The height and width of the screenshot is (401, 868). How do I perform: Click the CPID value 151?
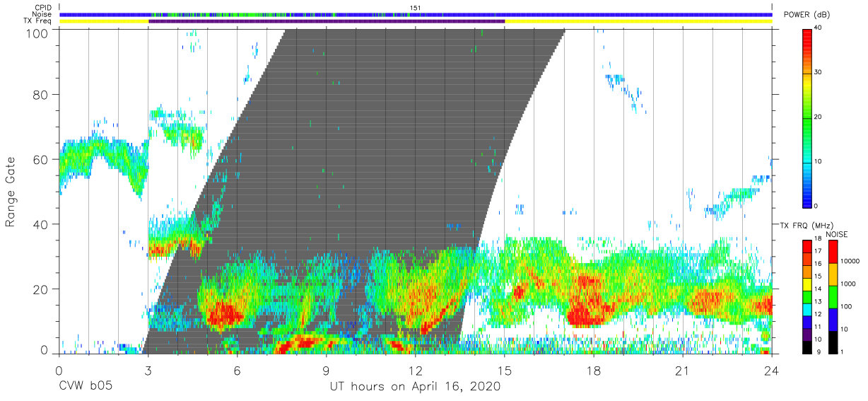(416, 8)
